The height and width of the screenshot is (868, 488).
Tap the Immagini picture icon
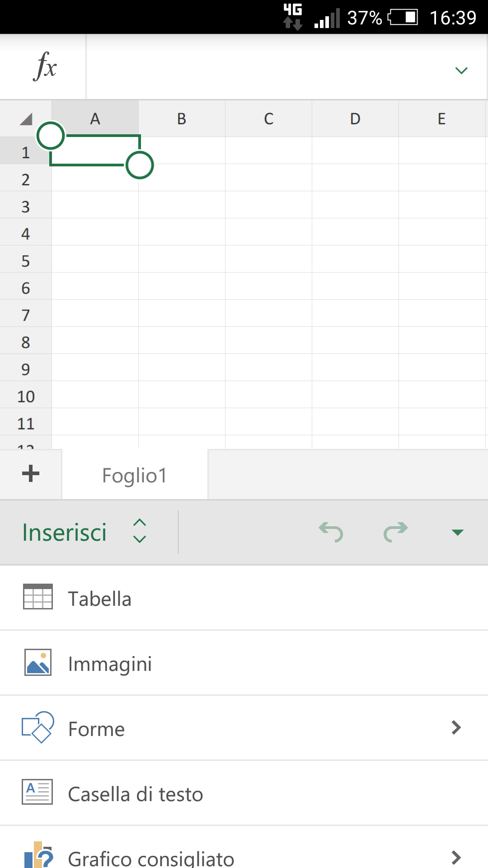pyautogui.click(x=38, y=662)
